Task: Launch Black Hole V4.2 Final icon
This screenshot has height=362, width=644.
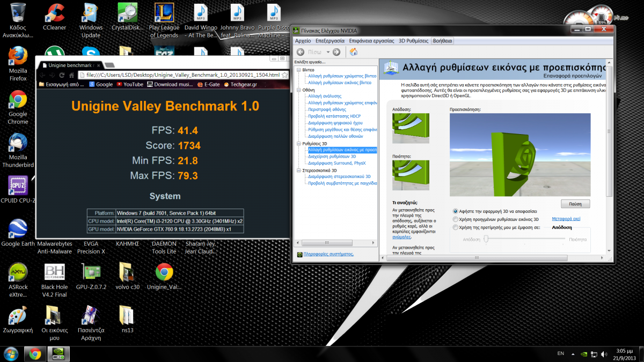Action: tap(54, 280)
